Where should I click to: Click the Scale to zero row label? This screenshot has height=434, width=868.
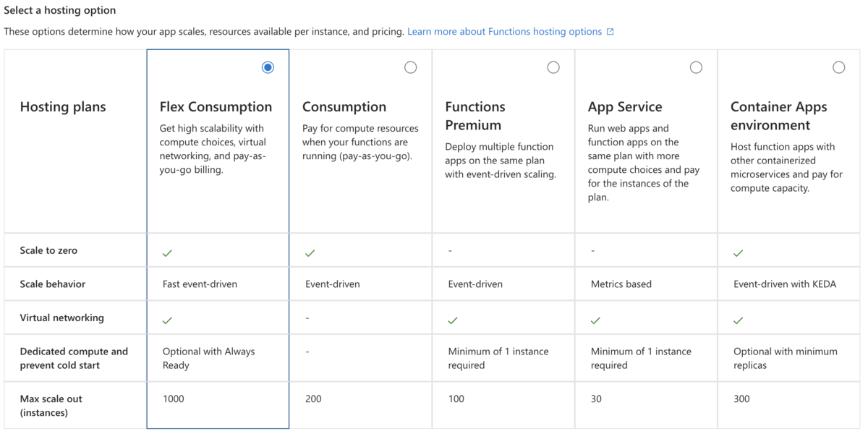[x=48, y=250]
